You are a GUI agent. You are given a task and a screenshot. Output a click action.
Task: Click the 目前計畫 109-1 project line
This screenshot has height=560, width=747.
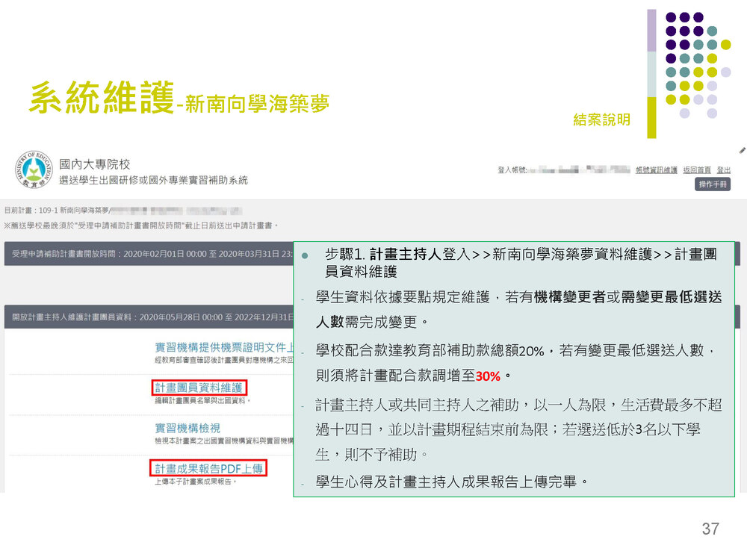(x=123, y=211)
